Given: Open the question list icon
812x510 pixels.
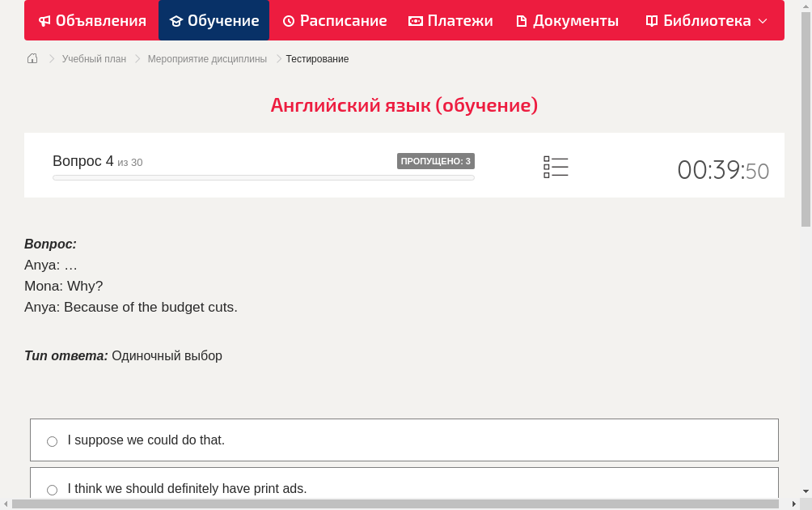Looking at the screenshot, I should click(556, 168).
